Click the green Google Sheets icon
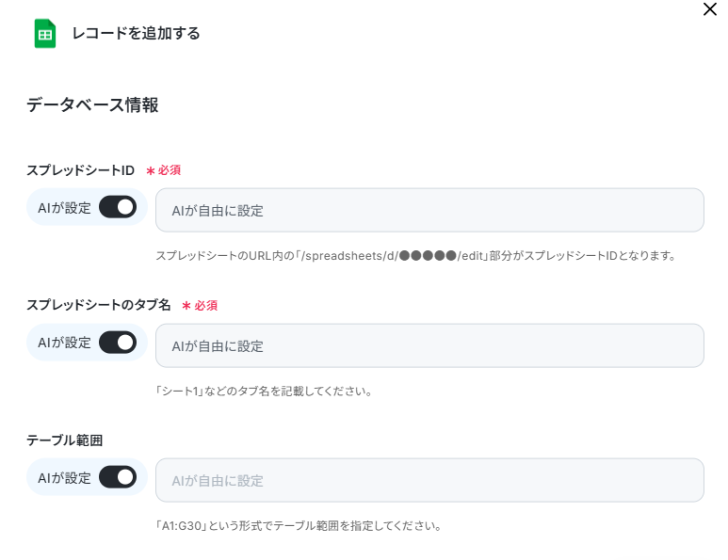This screenshot has width=728, height=560. tap(45, 33)
